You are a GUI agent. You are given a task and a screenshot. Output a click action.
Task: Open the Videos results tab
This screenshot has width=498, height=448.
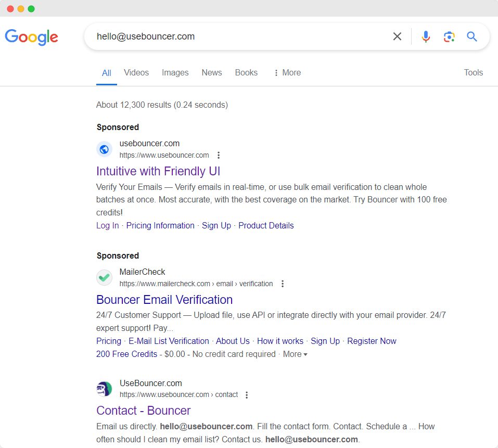pos(136,73)
